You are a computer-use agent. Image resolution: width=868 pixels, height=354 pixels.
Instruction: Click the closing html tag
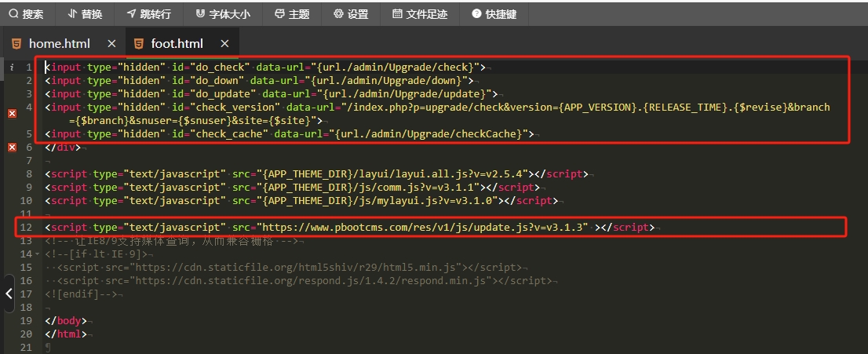[x=66, y=334]
